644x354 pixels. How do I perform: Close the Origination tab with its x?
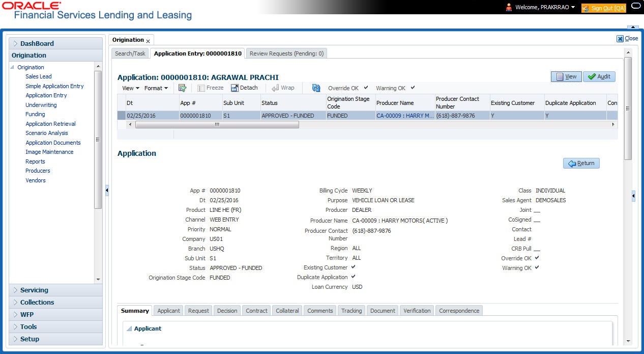(148, 41)
